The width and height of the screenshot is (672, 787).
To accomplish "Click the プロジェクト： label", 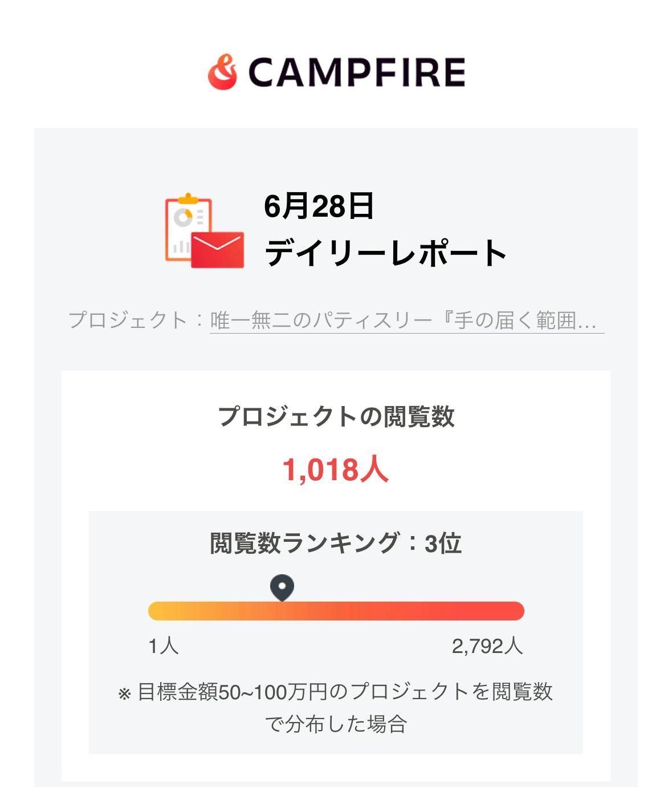I will point(137,321).
